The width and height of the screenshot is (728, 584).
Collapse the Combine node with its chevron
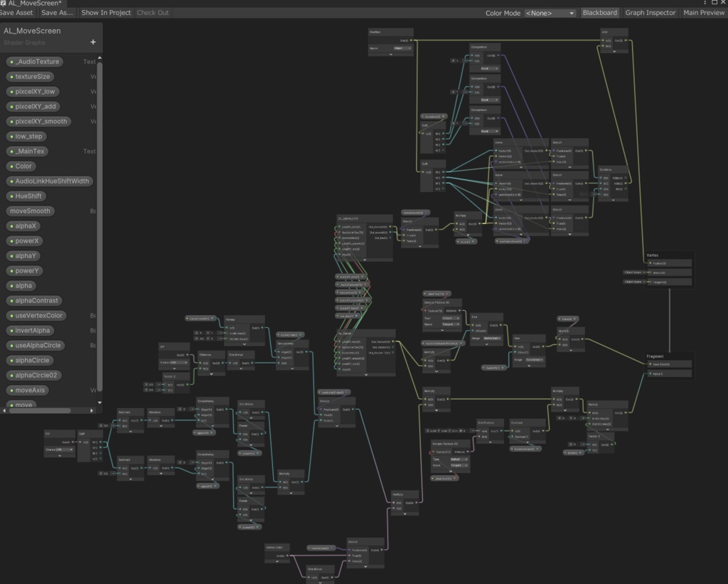[x=613, y=201]
